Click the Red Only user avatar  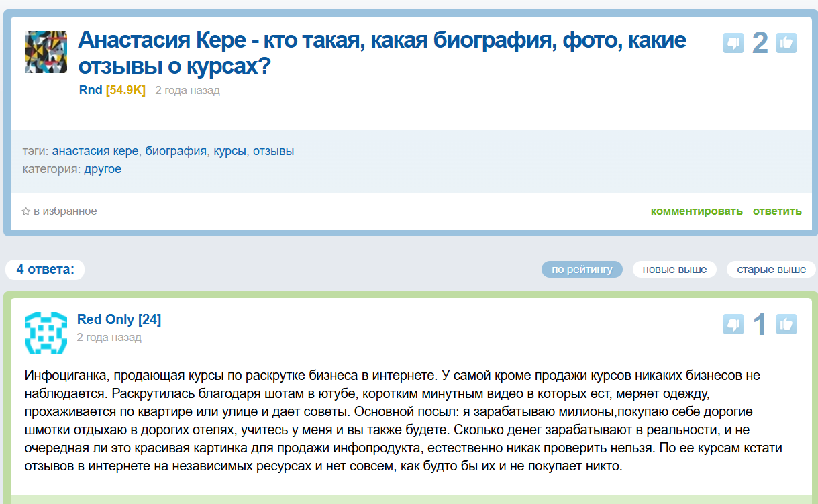(x=46, y=333)
